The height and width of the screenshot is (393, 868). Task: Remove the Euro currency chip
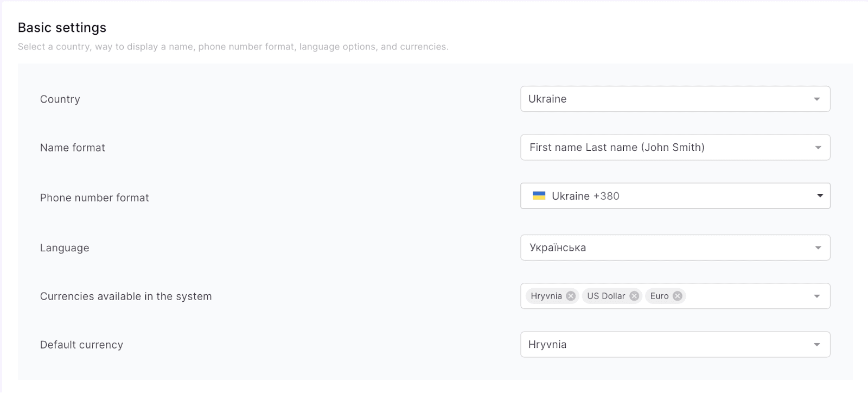[678, 296]
